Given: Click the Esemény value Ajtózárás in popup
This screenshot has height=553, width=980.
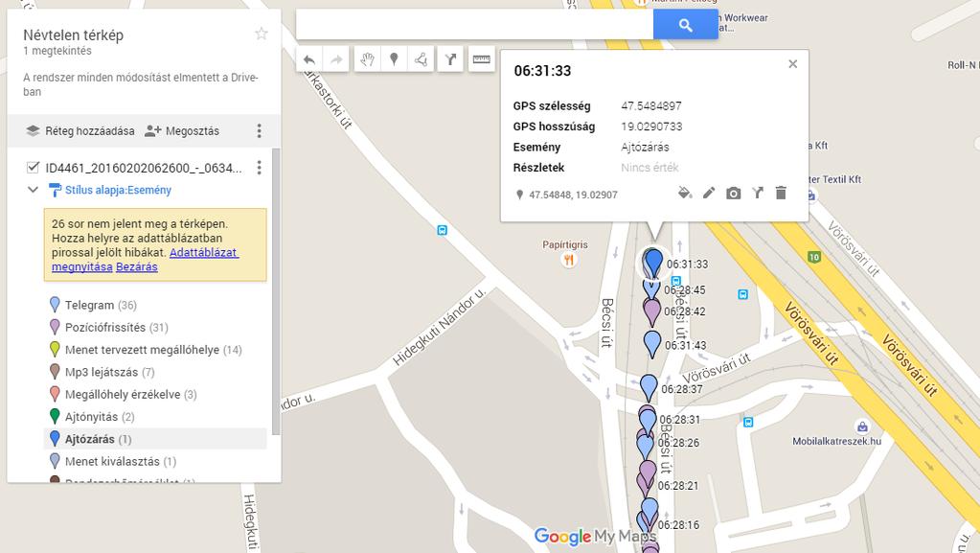Looking at the screenshot, I should (x=645, y=147).
